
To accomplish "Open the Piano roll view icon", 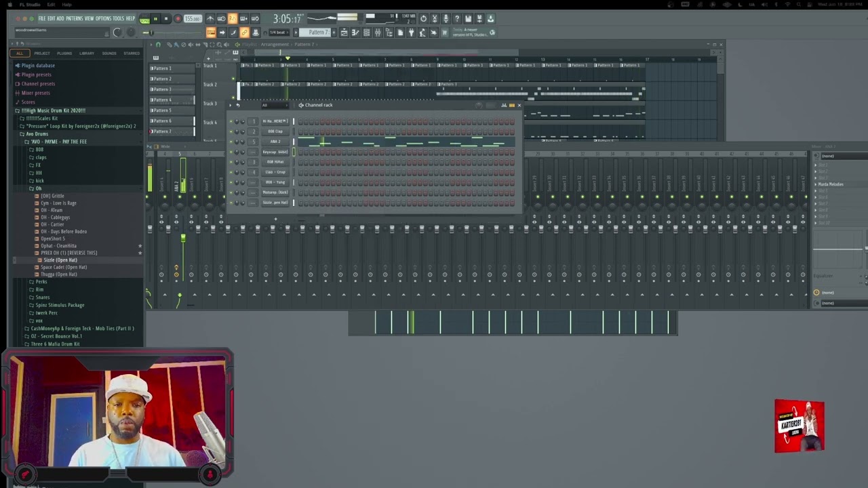I will tap(355, 32).
